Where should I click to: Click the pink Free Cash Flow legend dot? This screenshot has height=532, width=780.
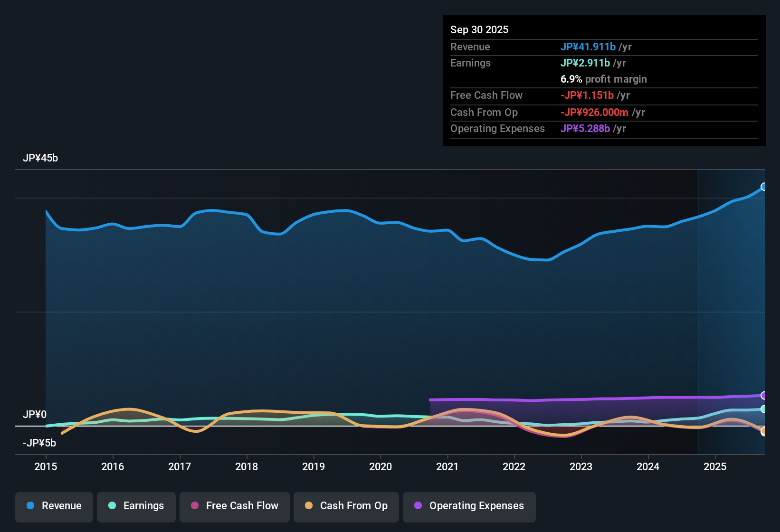(194, 506)
